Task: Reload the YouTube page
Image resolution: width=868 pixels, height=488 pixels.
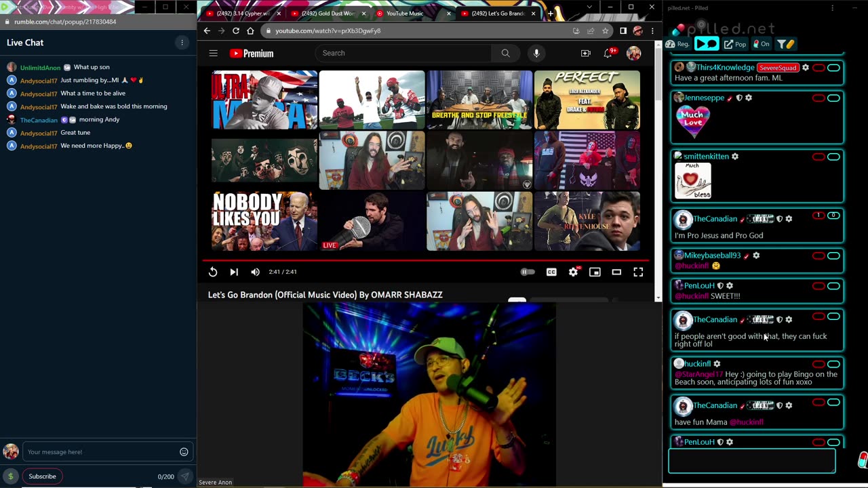Action: click(235, 30)
